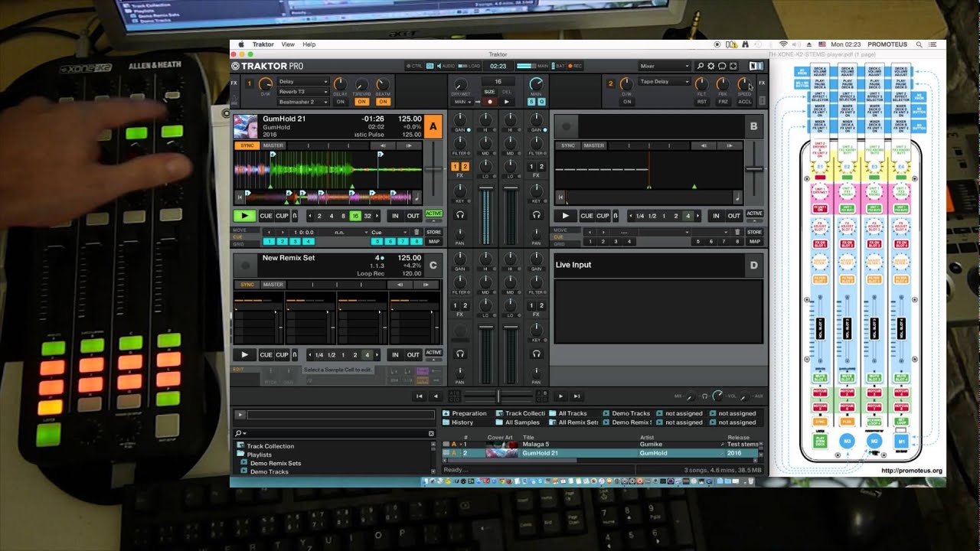This screenshot has width=980, height=551.
Task: Turn off T3REVRB effect ON button
Action: 361,102
